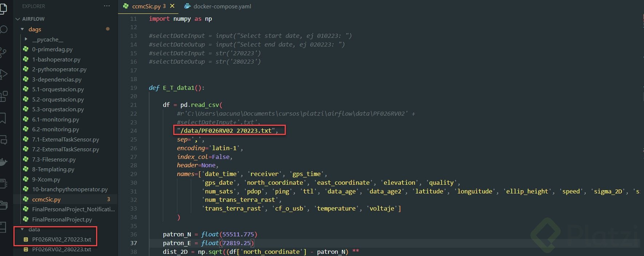Viewport: 644px width, 256px height.
Task: Open 7.1-ExternalTaskSensor.py file
Action: coord(65,139)
